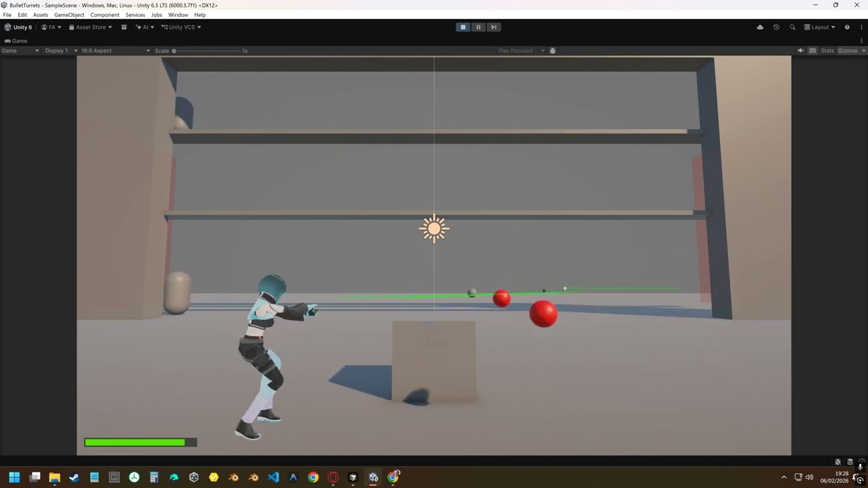Expand the Gizmos dropdown arrow
The width and height of the screenshot is (868, 488).
pos(863,51)
